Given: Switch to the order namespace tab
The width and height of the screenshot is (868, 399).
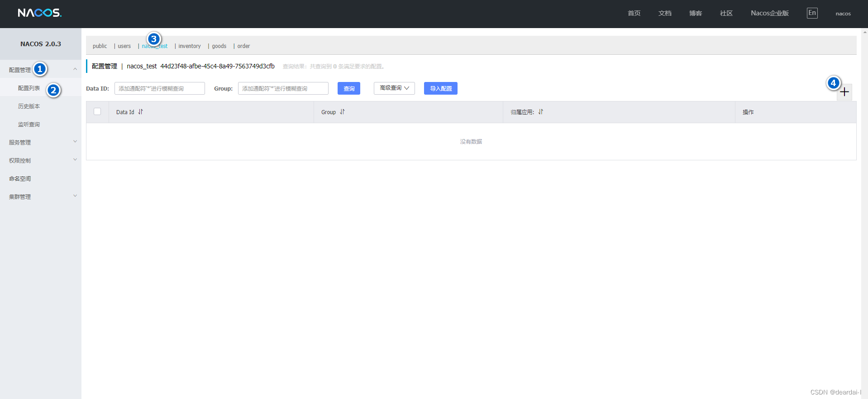Looking at the screenshot, I should pos(243,46).
